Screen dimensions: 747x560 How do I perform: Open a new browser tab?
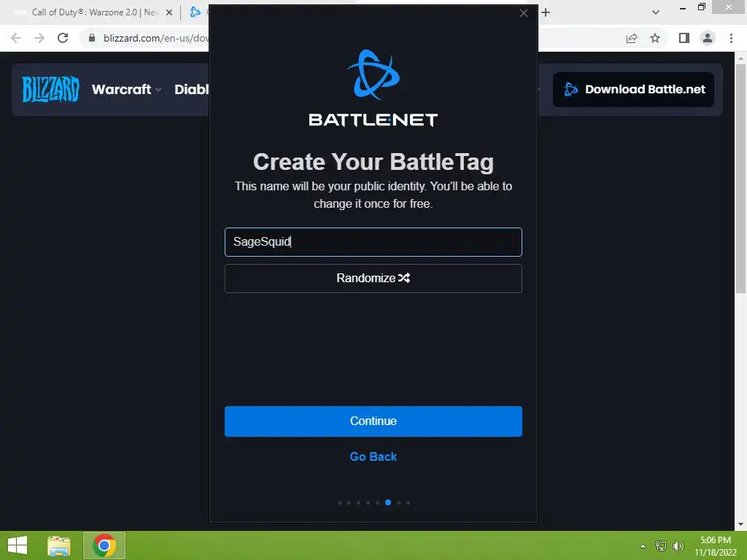click(546, 12)
